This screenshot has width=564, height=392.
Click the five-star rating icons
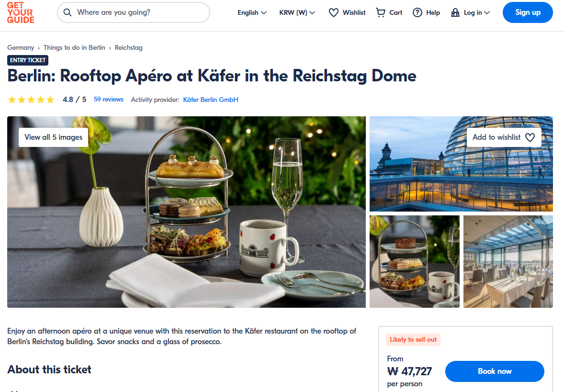coord(31,100)
